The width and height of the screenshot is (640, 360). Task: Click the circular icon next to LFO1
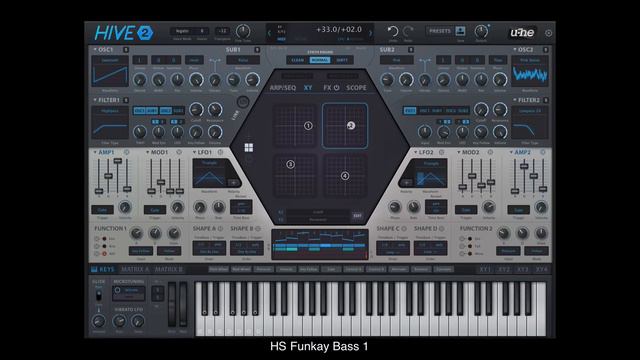click(220, 152)
